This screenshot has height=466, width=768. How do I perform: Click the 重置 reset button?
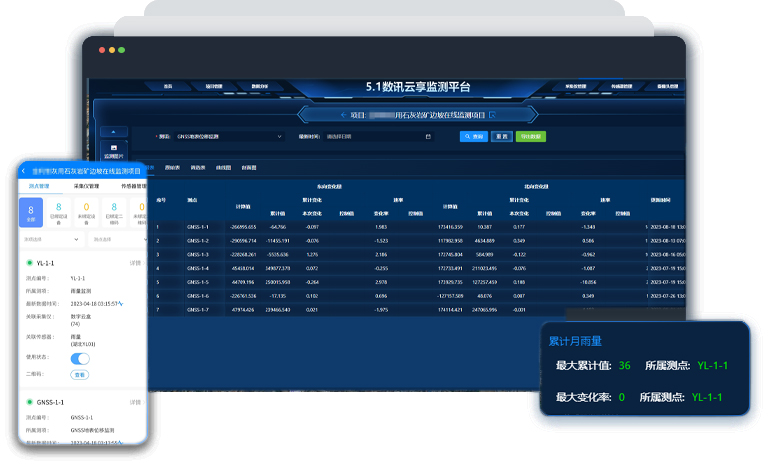coord(502,137)
